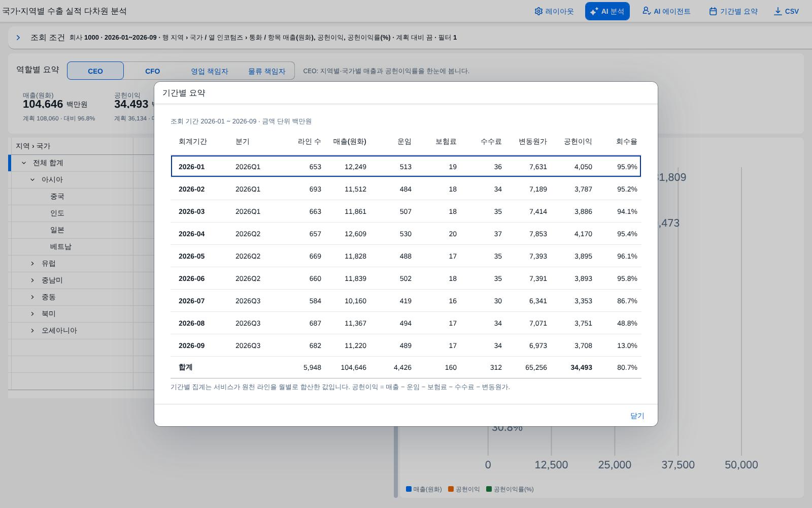
Task: Expand the 북미 region node
Action: pos(32,314)
